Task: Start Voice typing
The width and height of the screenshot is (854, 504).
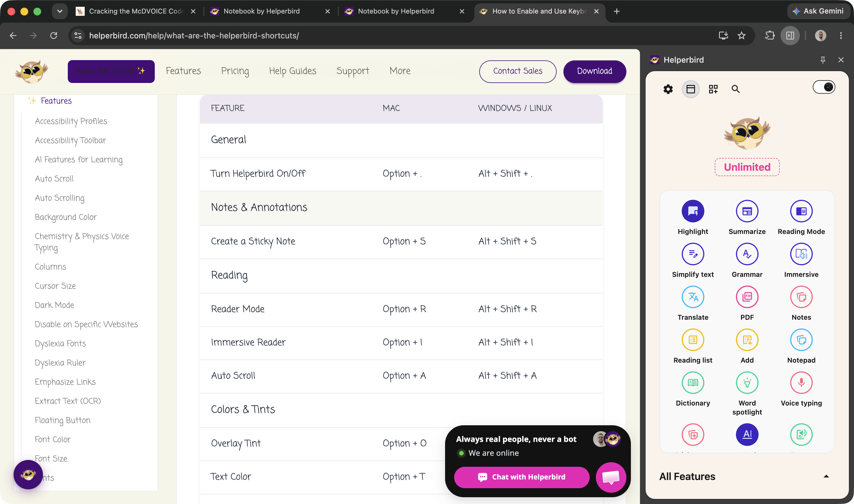Action: [801, 383]
